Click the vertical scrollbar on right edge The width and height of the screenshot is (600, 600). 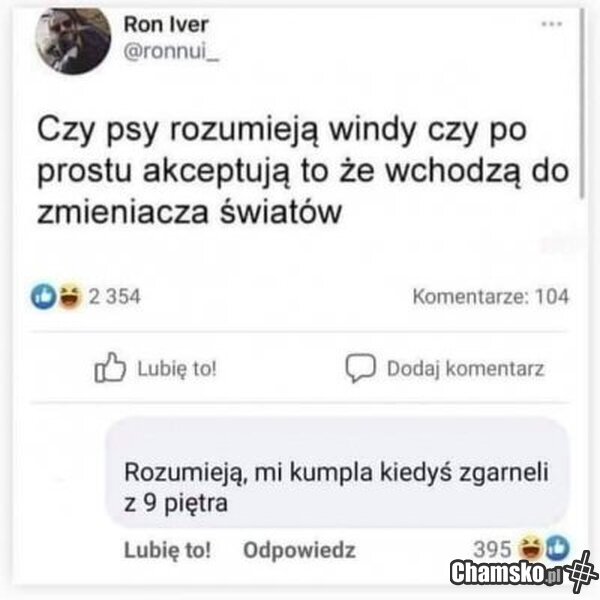[x=582, y=103]
